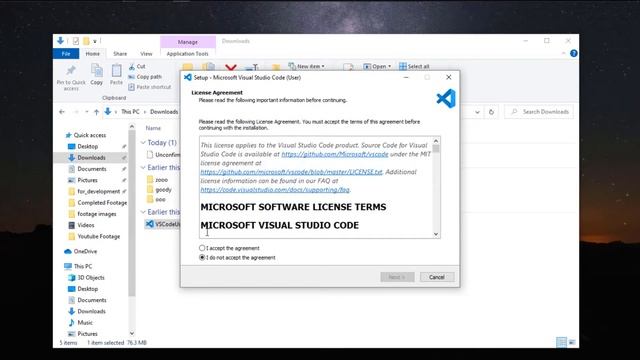Click the Paste shortcut option

pyautogui.click(x=149, y=87)
